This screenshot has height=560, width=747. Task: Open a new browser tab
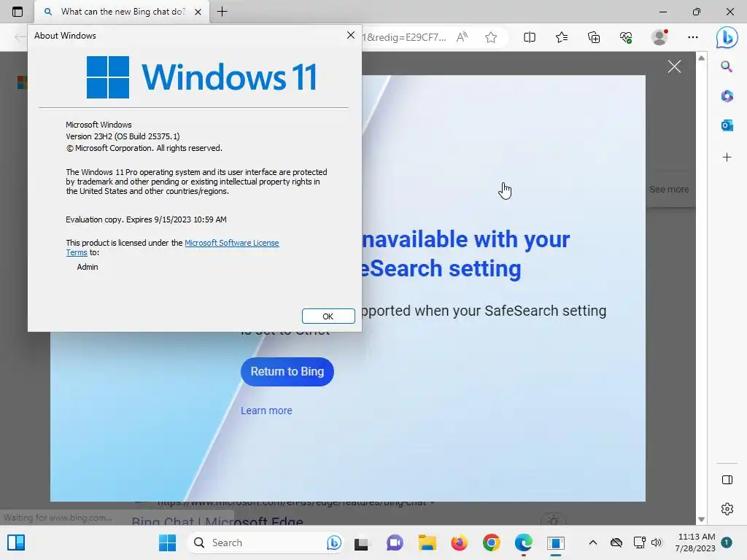click(x=222, y=12)
